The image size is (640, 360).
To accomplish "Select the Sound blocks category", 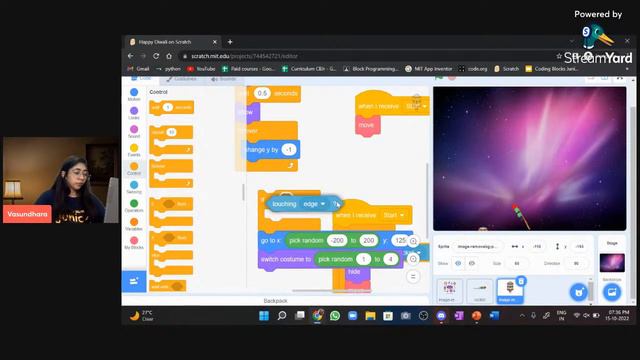I will click(x=134, y=132).
